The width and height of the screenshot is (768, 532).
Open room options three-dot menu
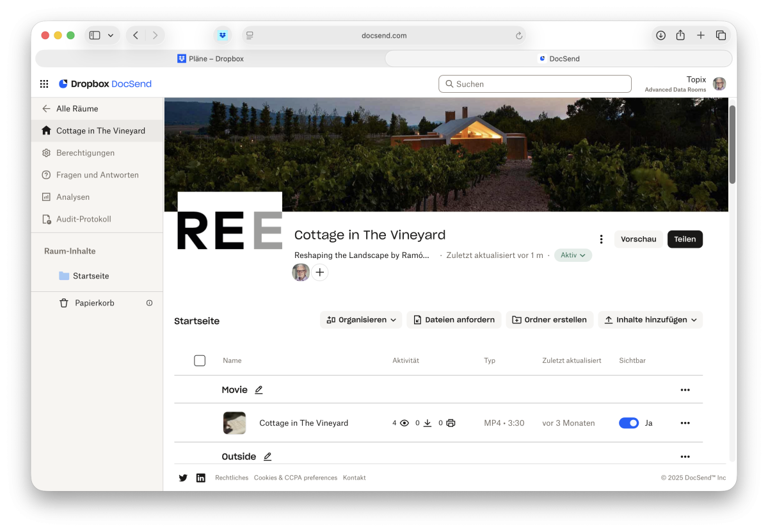[x=601, y=239]
